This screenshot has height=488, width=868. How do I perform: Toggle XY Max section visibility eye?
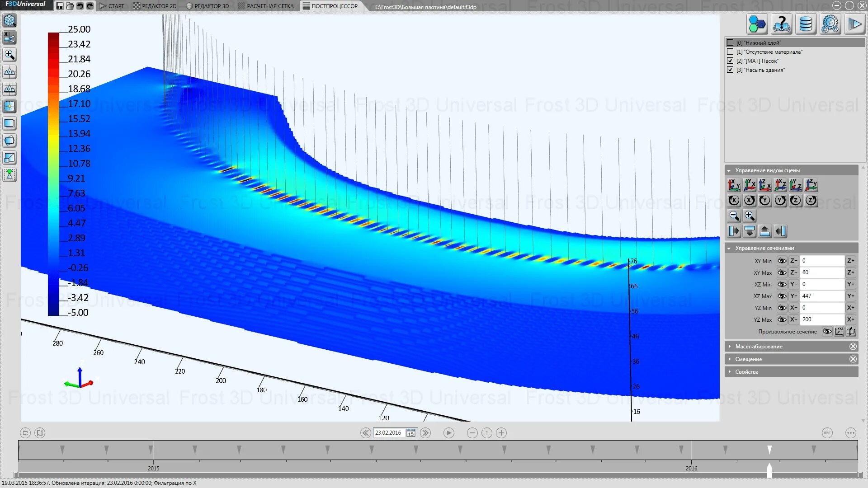click(x=781, y=272)
